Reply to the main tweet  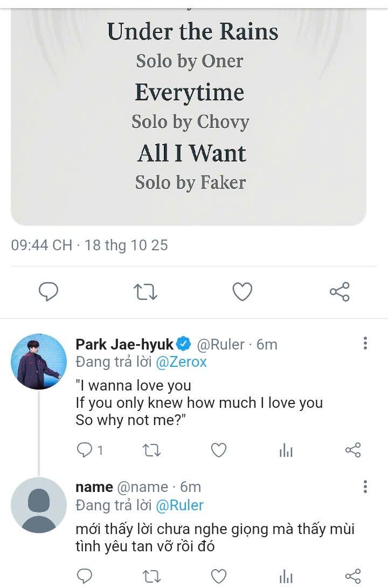pos(48,292)
